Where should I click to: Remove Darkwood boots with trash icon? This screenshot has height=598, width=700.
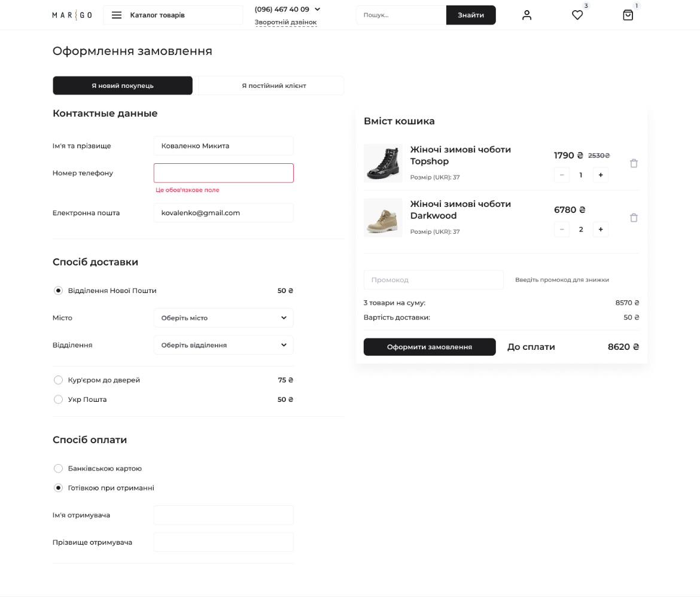[634, 218]
